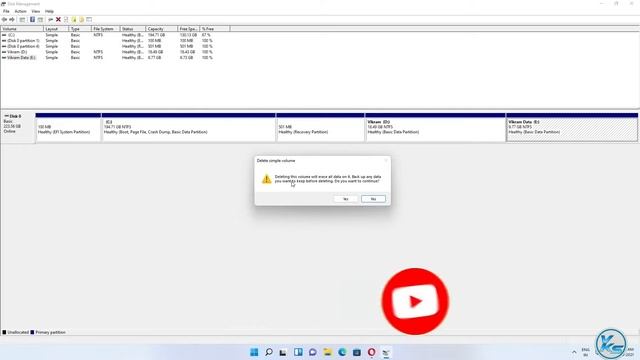The image size is (640, 360).
Task: Click the Disk 0 label box
Action: (18, 127)
